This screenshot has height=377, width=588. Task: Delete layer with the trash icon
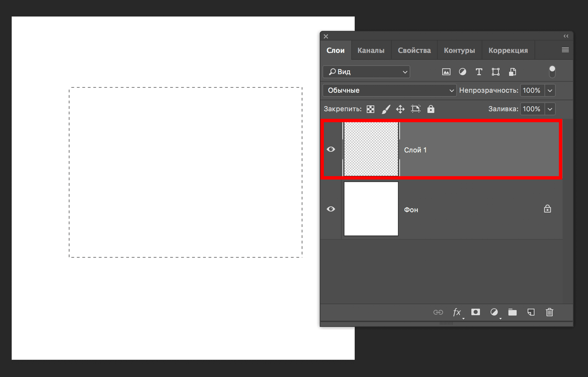(x=549, y=312)
